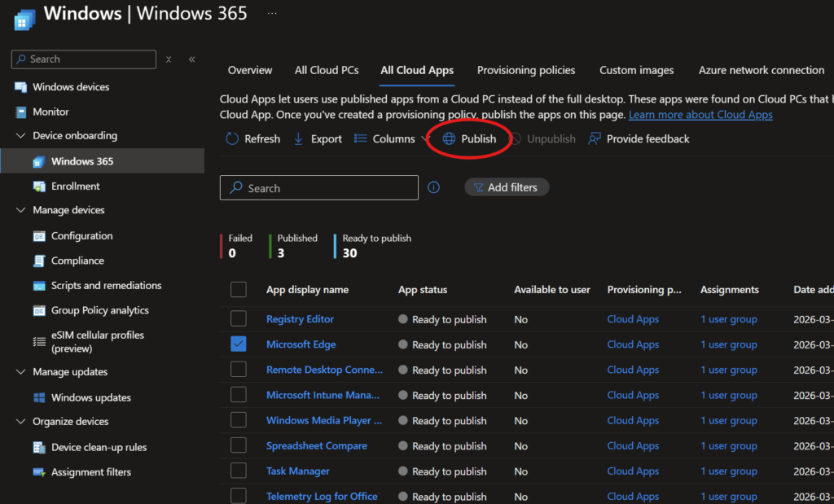Image resolution: width=834 pixels, height=504 pixels.
Task: Click the Export download icon
Action: click(x=299, y=139)
